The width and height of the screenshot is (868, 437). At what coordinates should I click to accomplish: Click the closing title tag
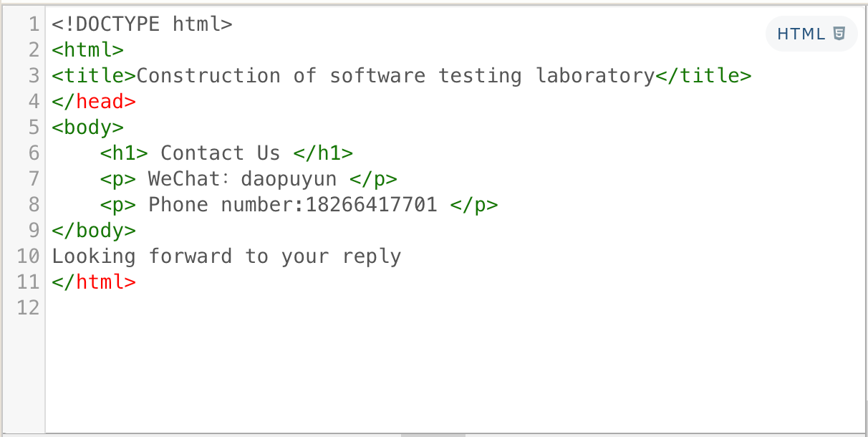(x=703, y=76)
